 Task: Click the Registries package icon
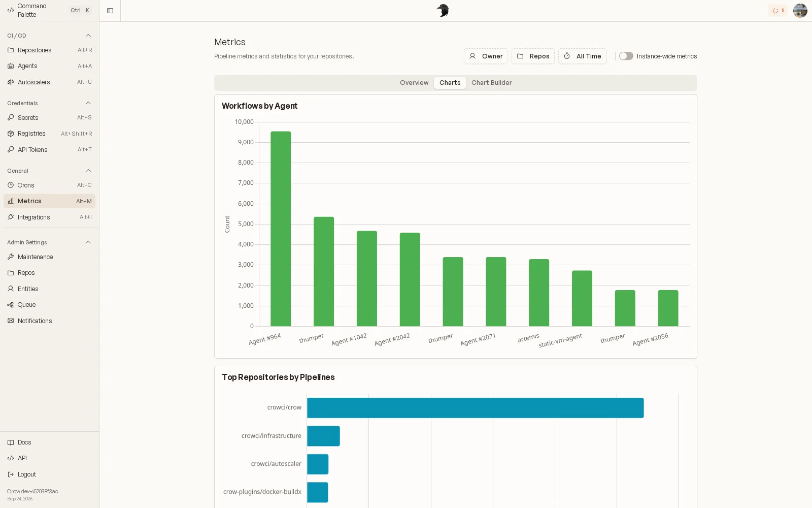coord(11,134)
